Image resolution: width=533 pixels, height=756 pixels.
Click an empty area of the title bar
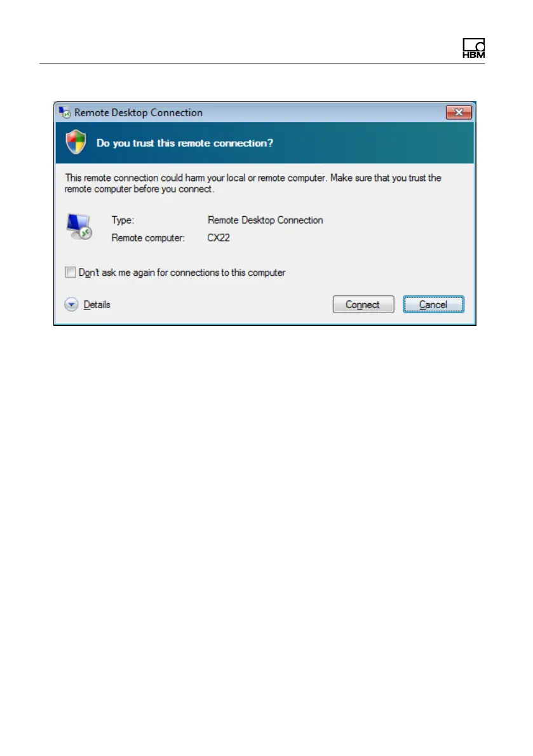[323, 112]
